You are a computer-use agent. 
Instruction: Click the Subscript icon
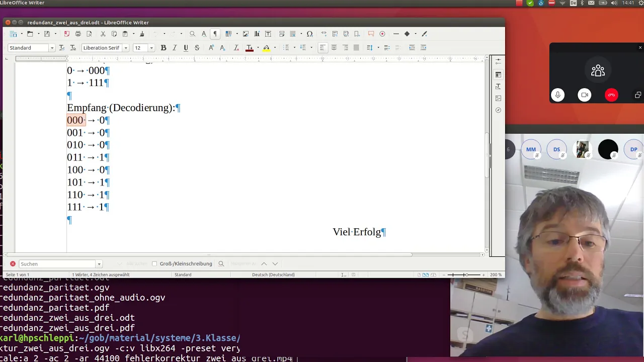pyautogui.click(x=222, y=48)
